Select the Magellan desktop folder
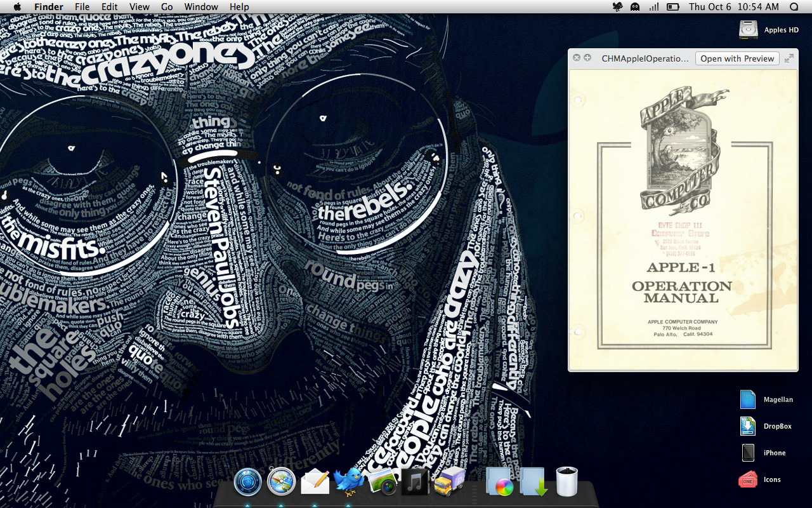 coord(749,399)
